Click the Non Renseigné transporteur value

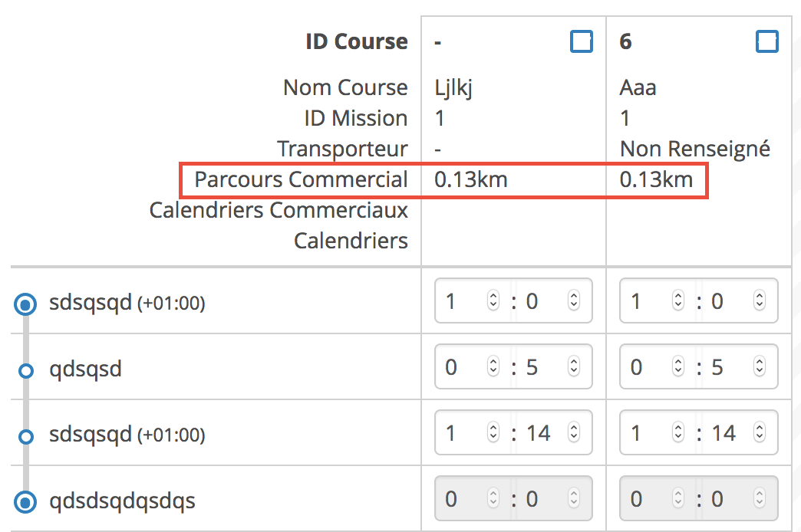click(694, 149)
